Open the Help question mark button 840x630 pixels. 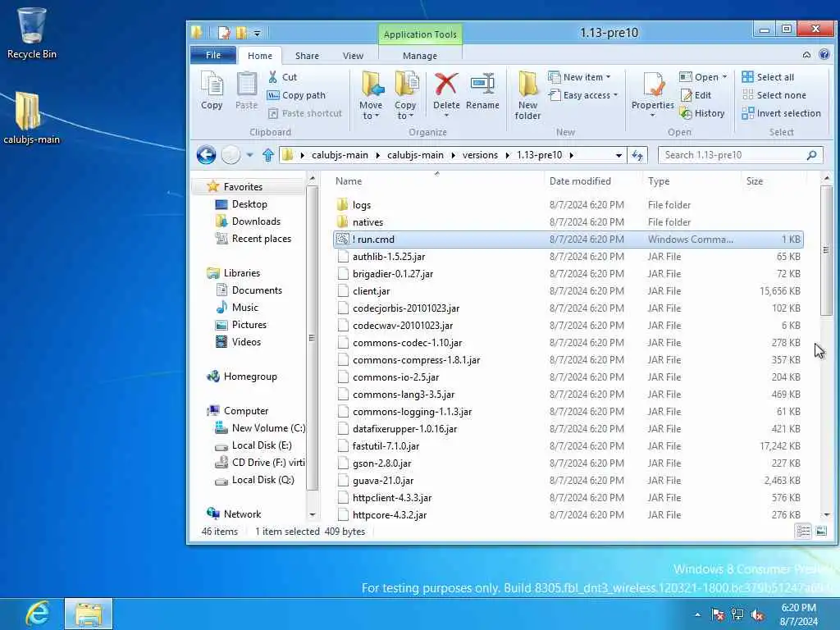[x=824, y=55]
